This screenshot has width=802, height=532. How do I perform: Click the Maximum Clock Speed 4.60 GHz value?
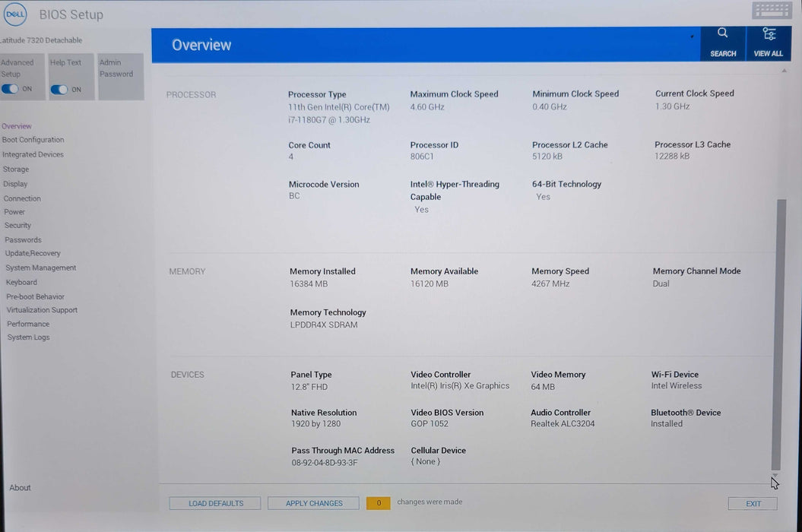pyautogui.click(x=427, y=107)
